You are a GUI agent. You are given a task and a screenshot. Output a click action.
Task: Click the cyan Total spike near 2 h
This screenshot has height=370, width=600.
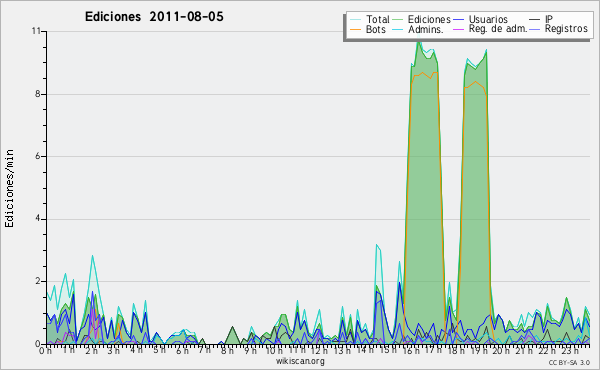point(92,256)
